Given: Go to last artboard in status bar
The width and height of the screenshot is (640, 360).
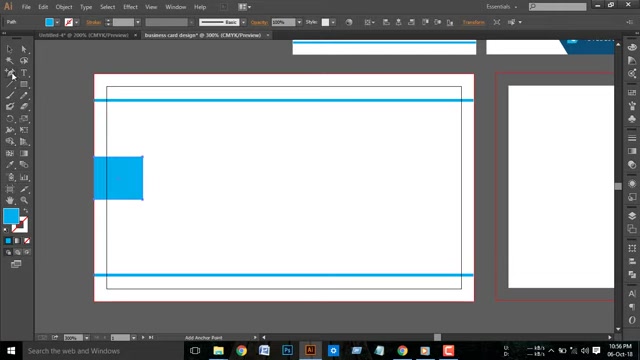Looking at the screenshot, I should point(151,338).
